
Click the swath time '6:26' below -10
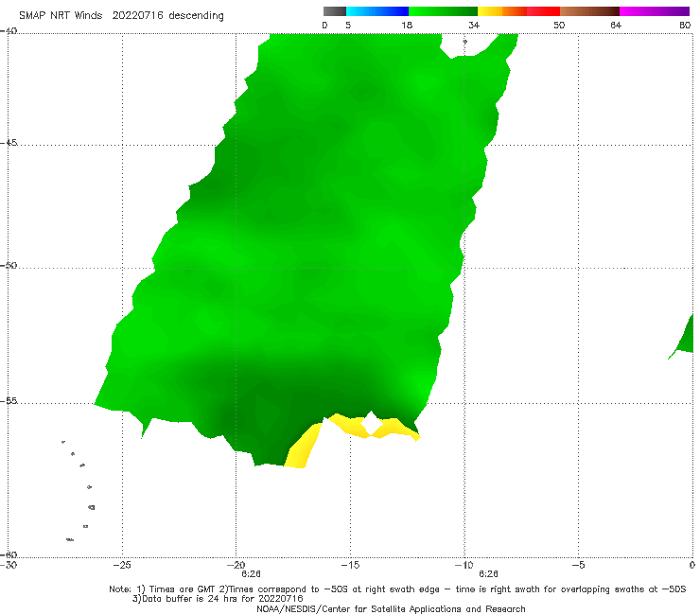pyautogui.click(x=488, y=574)
